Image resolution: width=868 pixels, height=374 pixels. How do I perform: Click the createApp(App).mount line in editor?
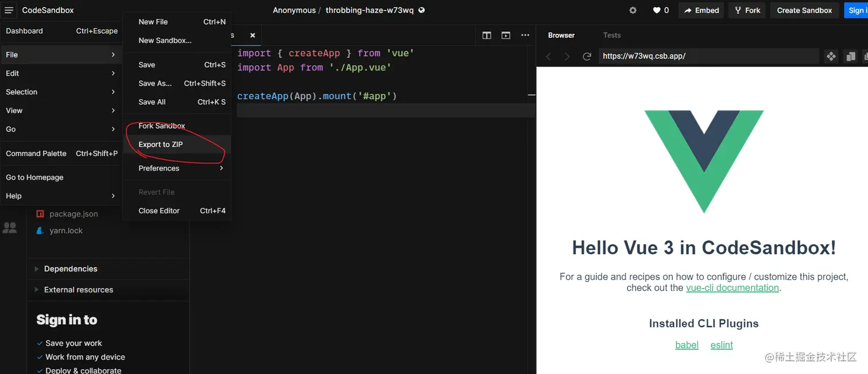coord(317,96)
